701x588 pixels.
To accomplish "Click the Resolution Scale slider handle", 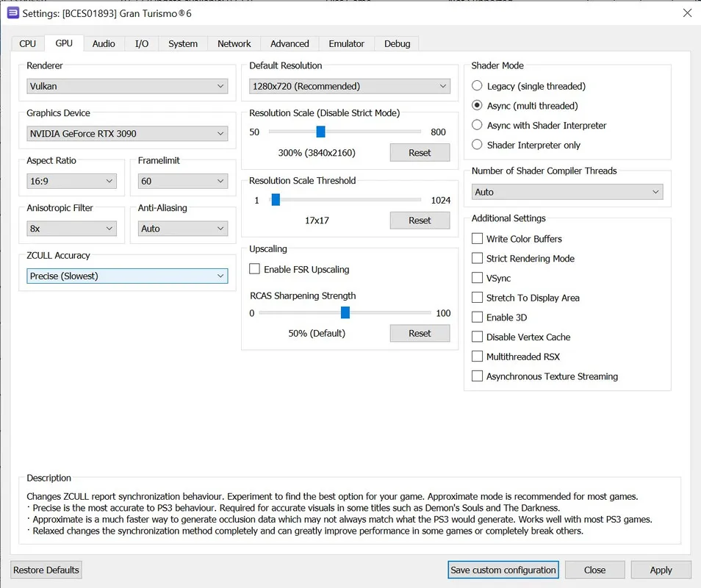I will pos(320,132).
